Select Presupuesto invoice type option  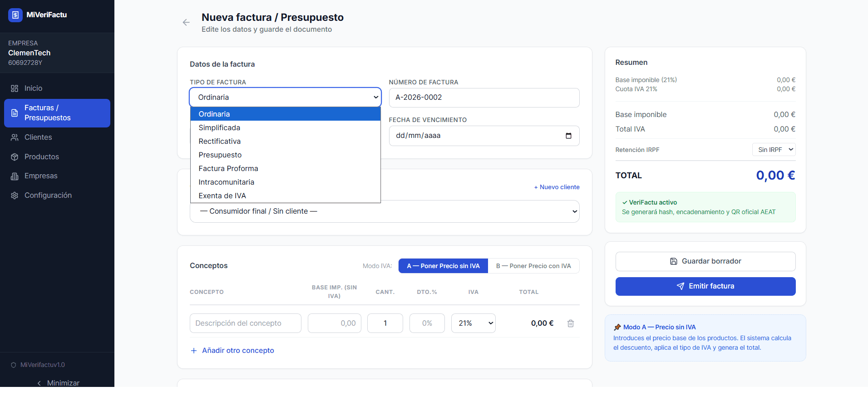(285, 155)
